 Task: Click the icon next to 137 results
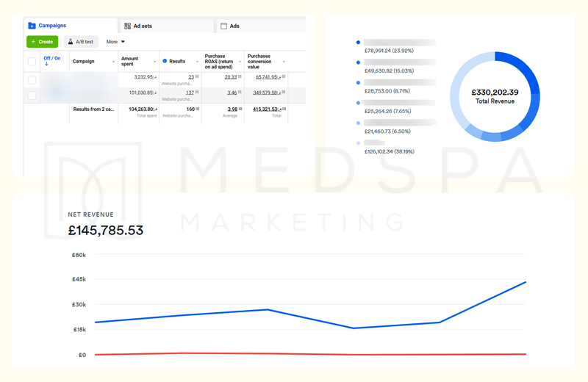coord(197,93)
